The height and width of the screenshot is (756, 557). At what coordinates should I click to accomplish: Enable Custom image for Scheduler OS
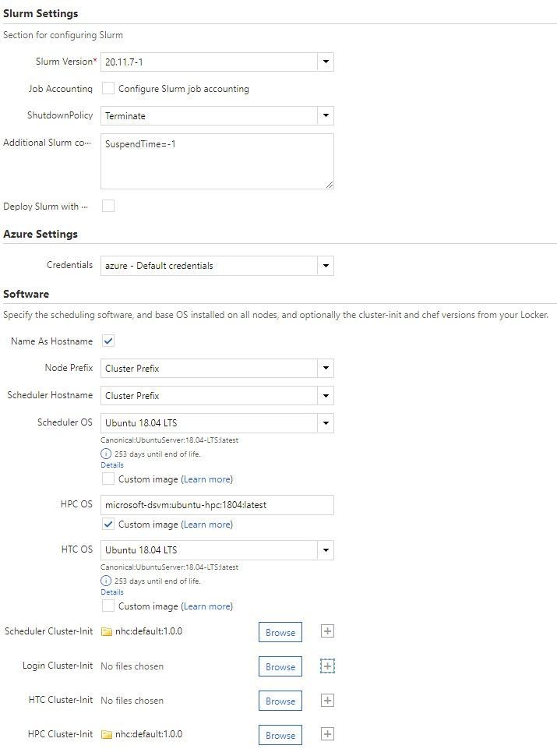point(109,479)
